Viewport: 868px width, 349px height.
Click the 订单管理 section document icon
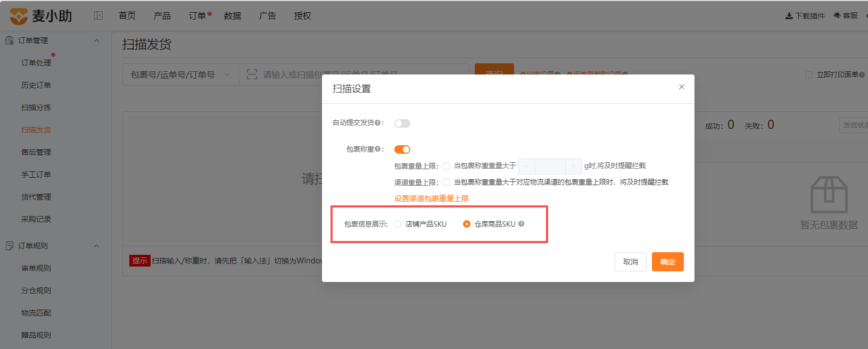pos(9,40)
